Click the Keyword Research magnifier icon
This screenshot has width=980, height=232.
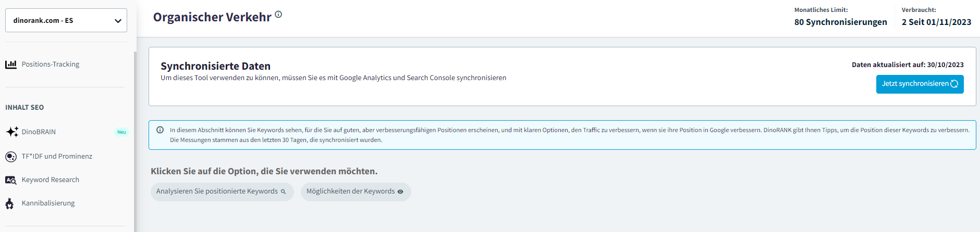(x=11, y=180)
